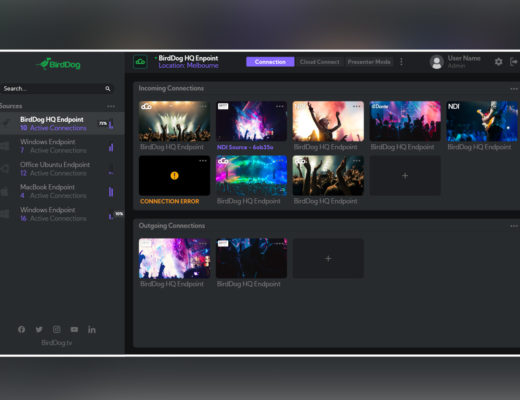This screenshot has width=520, height=400.
Task: Focus the Search input field
Action: tap(56, 89)
